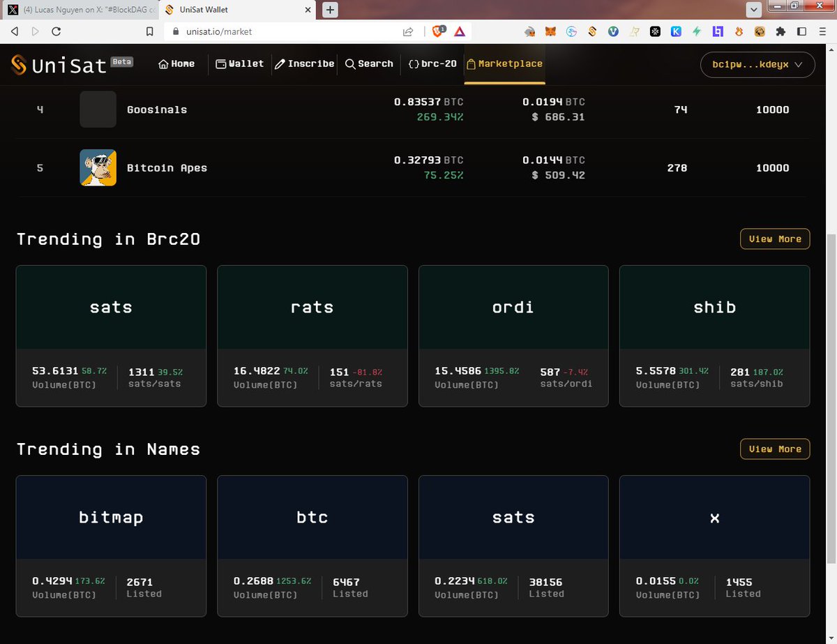Open the sats brc20 trending card
The height and width of the screenshot is (644, 837).
[x=111, y=336]
